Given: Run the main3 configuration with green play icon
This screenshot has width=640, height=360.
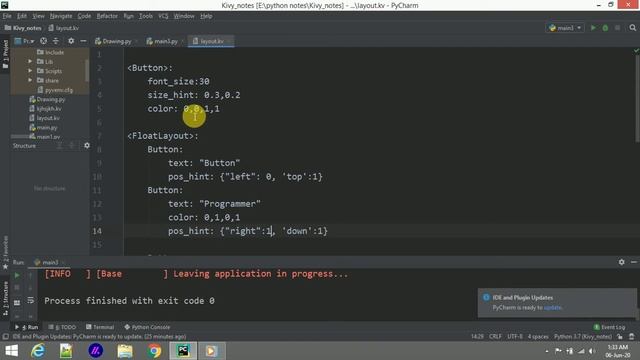Looking at the screenshot, I should (593, 28).
